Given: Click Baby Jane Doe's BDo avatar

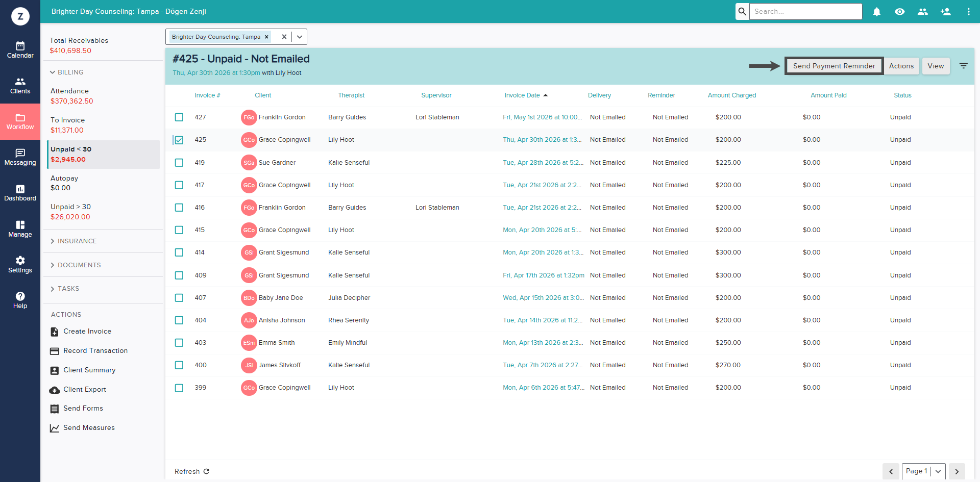Looking at the screenshot, I should click(x=249, y=298).
